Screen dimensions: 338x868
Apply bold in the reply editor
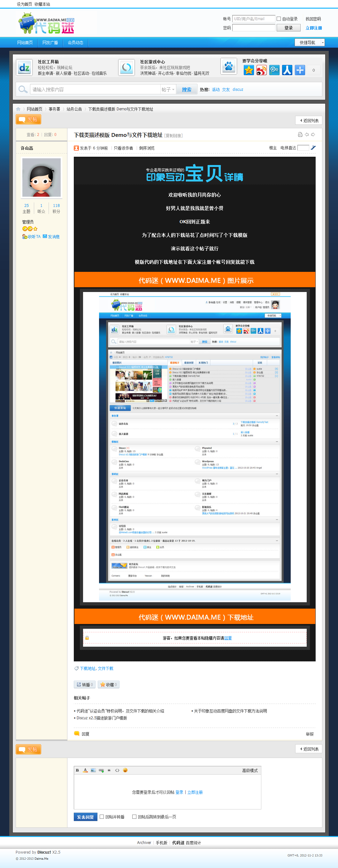[77, 770]
